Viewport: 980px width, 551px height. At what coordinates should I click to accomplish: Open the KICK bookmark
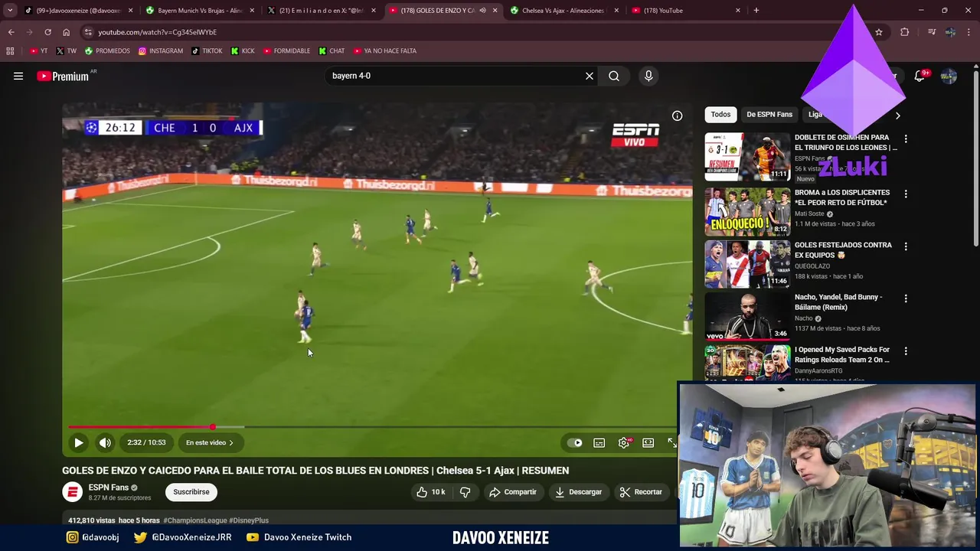243,51
